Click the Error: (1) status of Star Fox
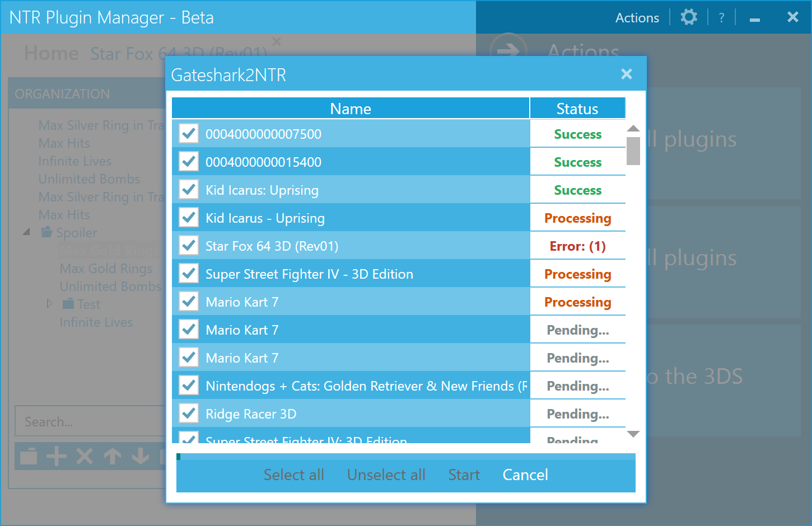This screenshot has width=812, height=526. [x=577, y=246]
